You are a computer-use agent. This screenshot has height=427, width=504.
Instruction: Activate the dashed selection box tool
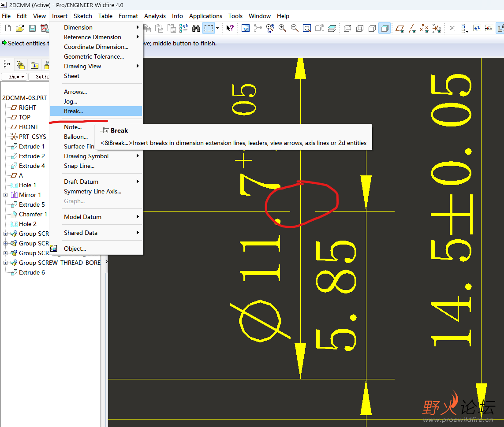click(209, 28)
